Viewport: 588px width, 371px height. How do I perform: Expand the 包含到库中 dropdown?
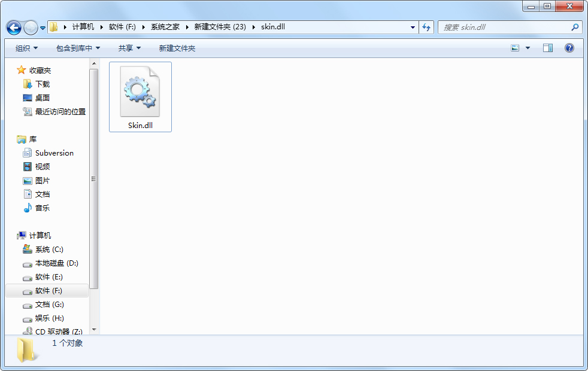pos(78,48)
